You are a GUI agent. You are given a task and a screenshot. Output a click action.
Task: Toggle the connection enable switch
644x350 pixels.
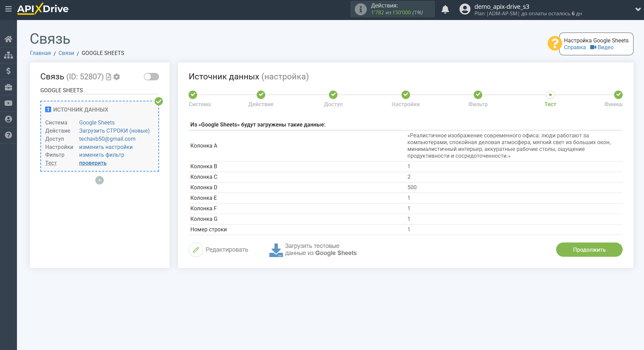[x=151, y=77]
